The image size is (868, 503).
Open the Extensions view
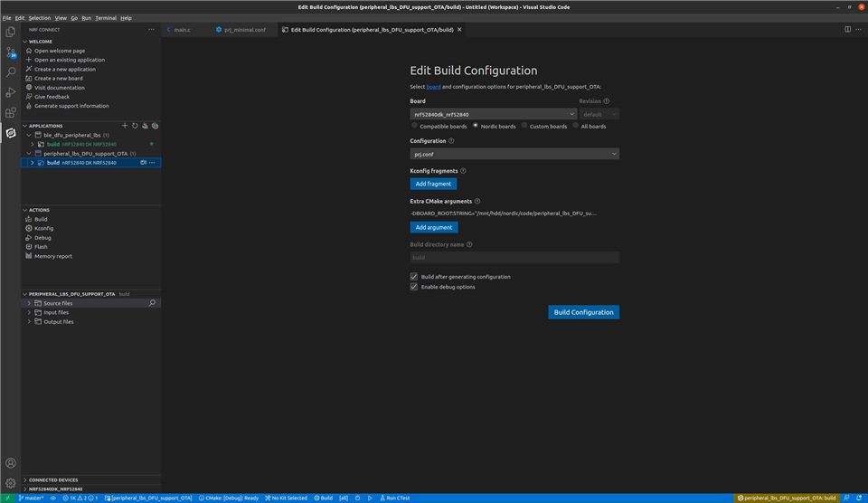pos(11,112)
